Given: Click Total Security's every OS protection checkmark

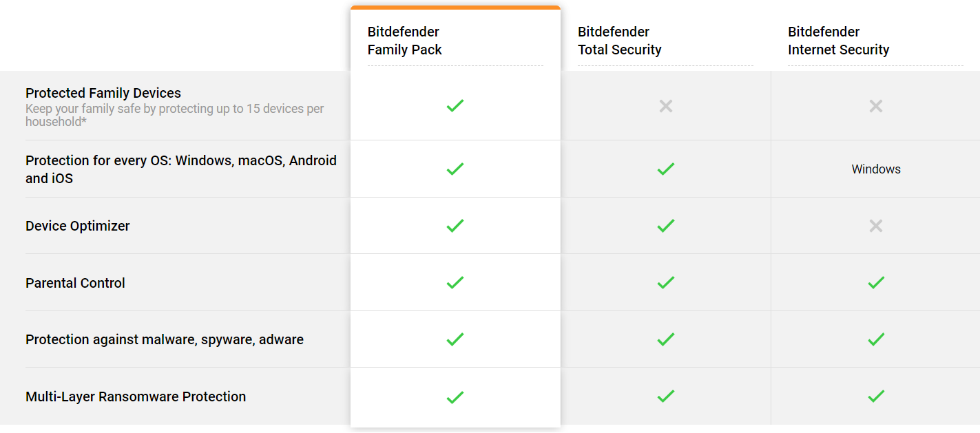Looking at the screenshot, I should coord(665,169).
